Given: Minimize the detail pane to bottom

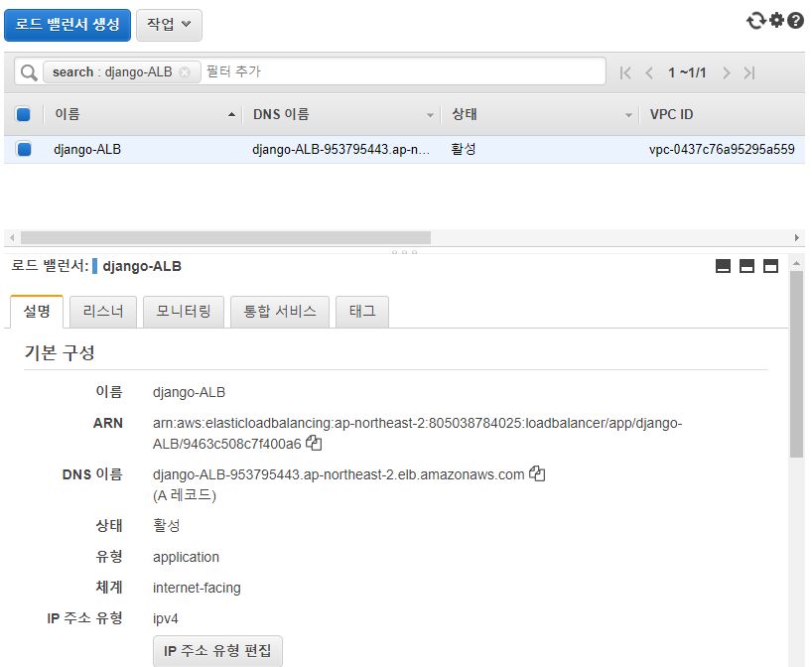Looking at the screenshot, I should 723,266.
